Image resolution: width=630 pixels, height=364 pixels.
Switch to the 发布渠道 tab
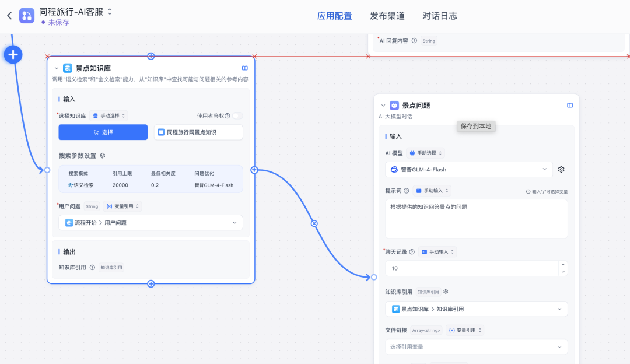tap(387, 16)
